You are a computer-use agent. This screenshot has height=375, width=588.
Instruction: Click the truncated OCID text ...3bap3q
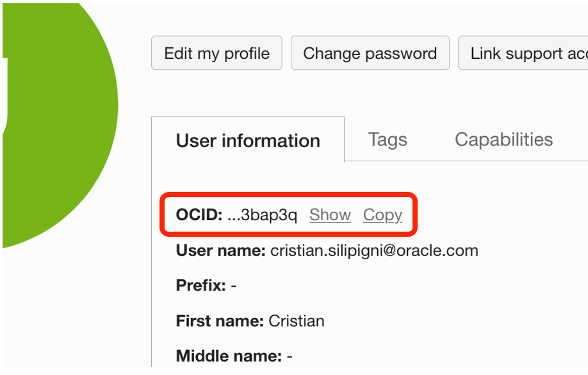pyautogui.click(x=262, y=215)
